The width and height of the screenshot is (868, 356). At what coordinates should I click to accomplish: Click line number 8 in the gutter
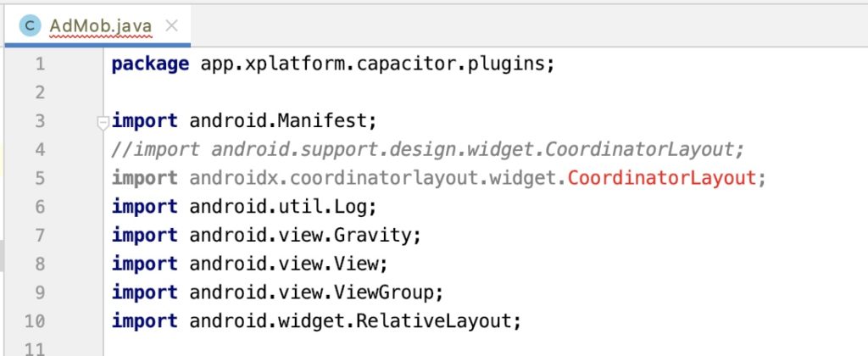coord(40,264)
